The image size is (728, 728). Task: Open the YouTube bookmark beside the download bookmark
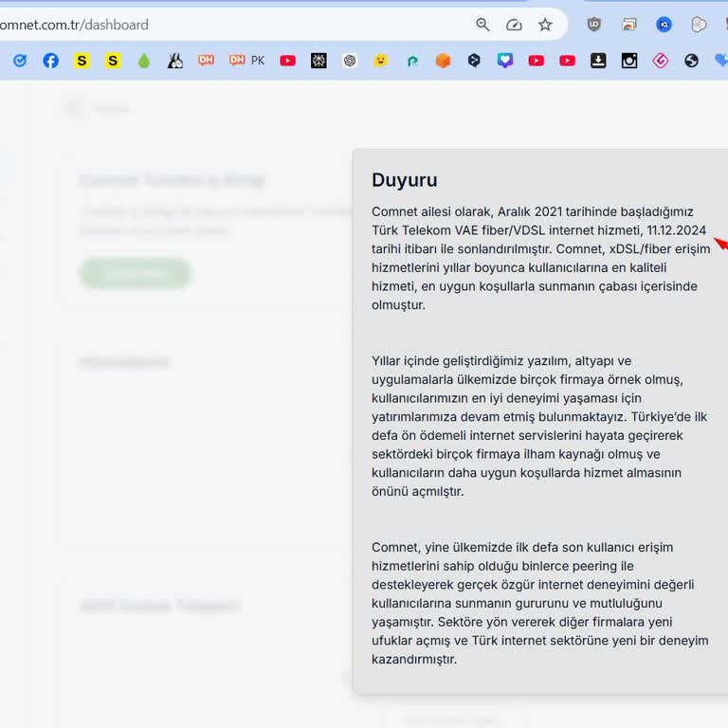568,61
